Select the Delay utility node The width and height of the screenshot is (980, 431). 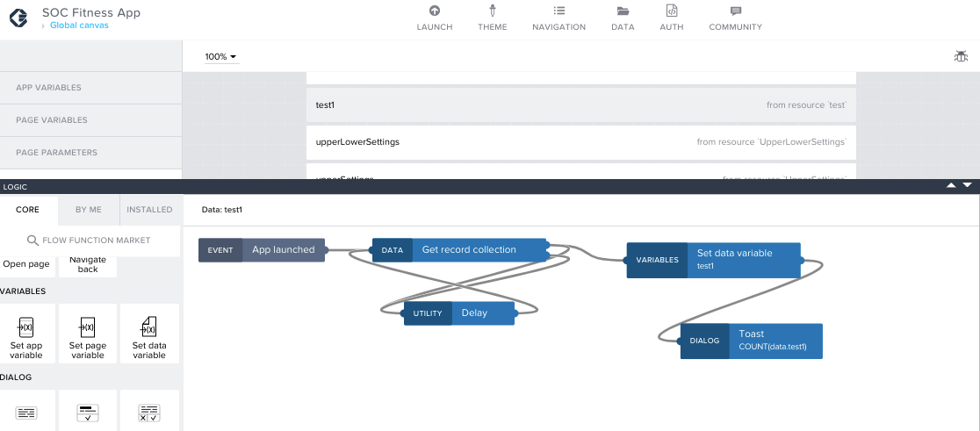click(x=459, y=313)
